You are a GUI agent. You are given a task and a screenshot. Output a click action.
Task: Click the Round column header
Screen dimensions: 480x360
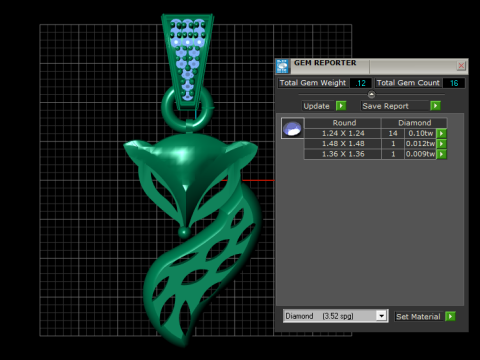pyautogui.click(x=343, y=123)
